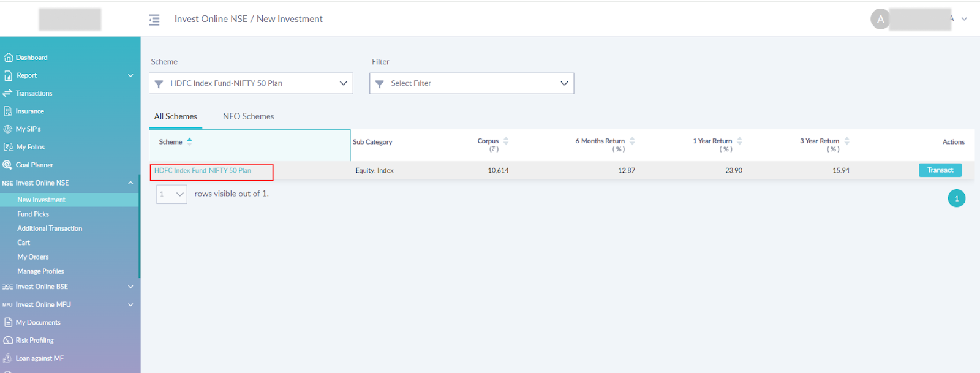Open Manage Profiles menu item

tap(40, 271)
